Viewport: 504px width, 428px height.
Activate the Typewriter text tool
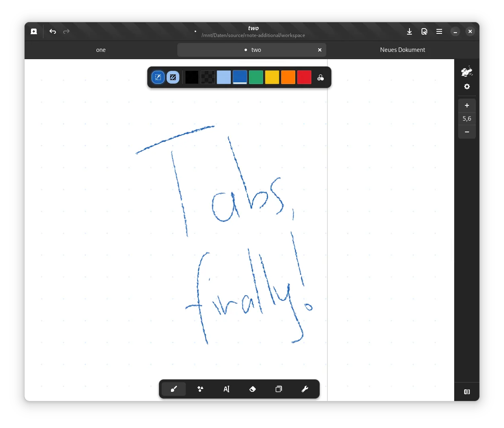[x=226, y=389]
